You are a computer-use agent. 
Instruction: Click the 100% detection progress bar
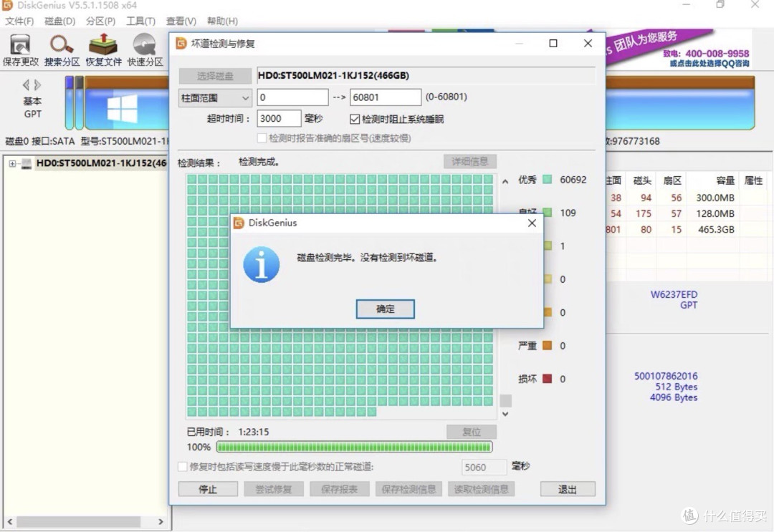[355, 448]
